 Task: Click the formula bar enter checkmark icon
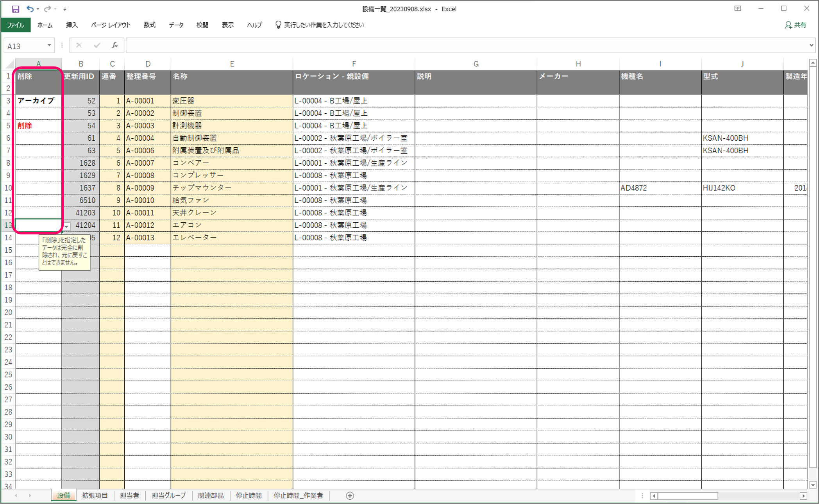tap(97, 45)
